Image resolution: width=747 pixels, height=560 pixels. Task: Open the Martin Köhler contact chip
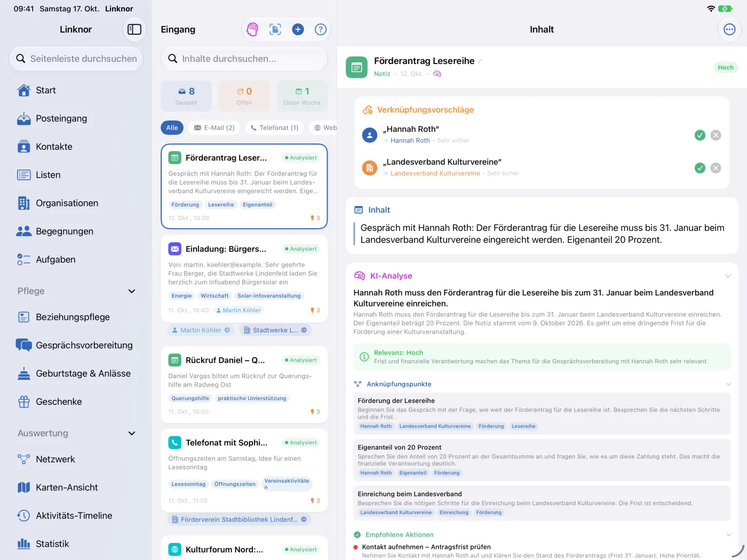[201, 330]
